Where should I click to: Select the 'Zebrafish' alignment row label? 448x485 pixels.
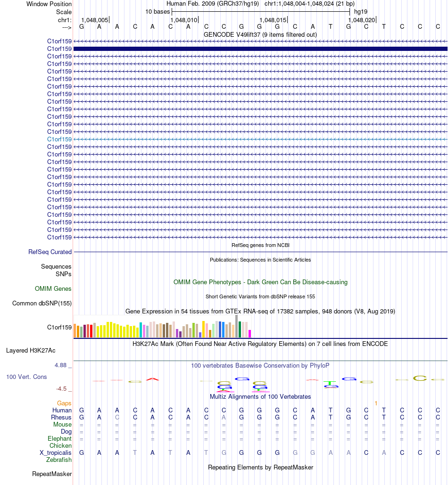tap(59, 460)
